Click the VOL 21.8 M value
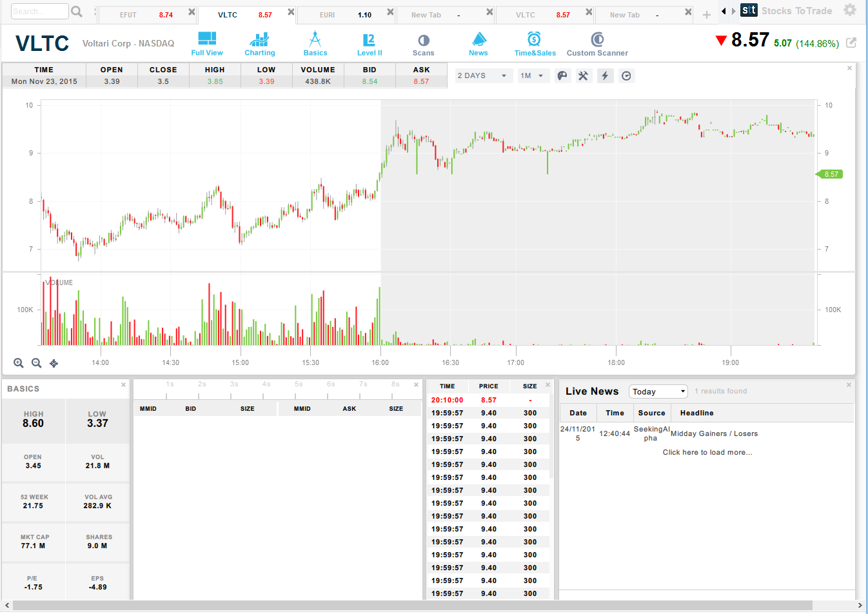Screen dimensions: 868x614 click(x=97, y=466)
